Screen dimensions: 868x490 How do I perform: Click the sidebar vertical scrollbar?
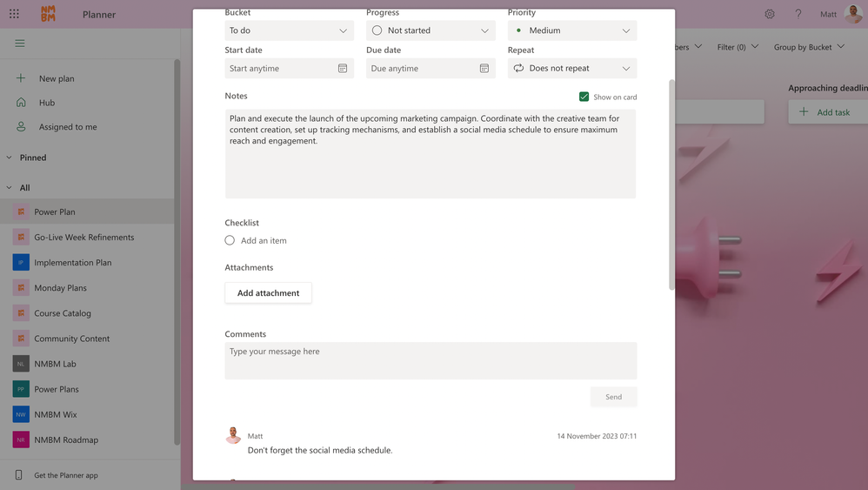(x=177, y=252)
